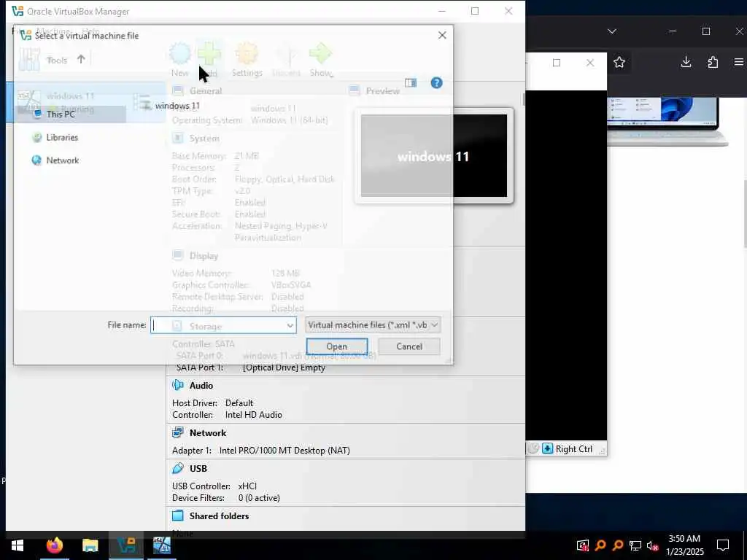This screenshot has height=560, width=747.
Task: Open the Windows Start menu
Action: [18, 545]
